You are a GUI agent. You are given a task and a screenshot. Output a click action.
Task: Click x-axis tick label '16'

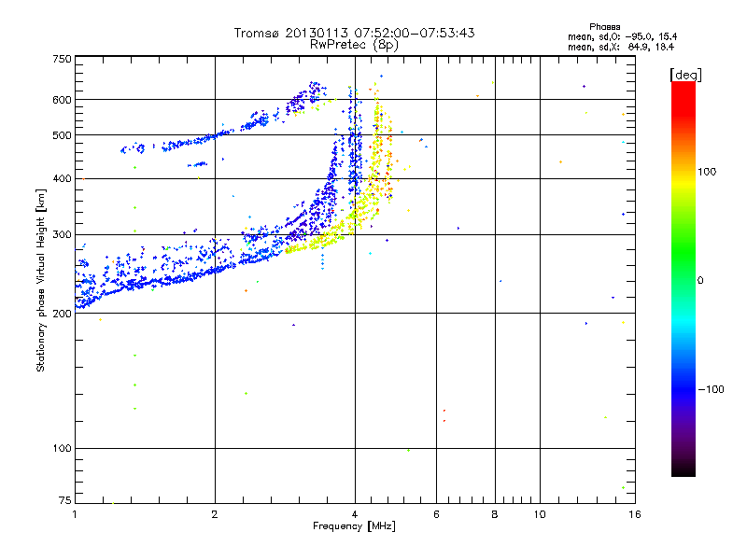click(635, 514)
